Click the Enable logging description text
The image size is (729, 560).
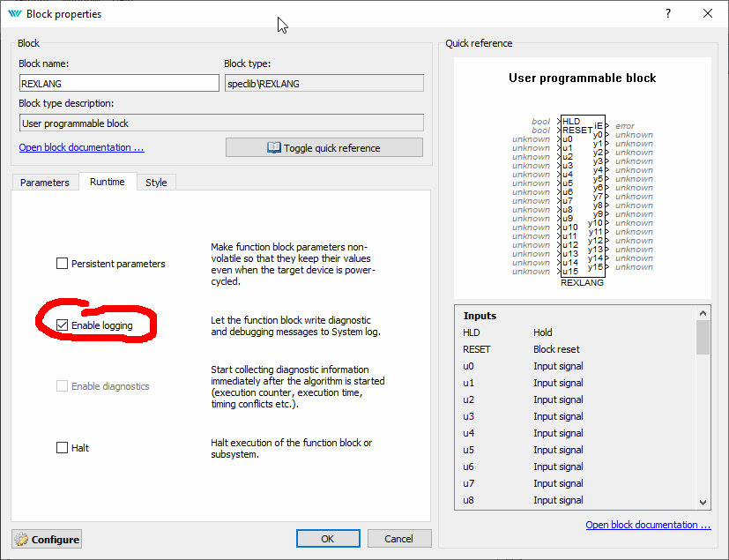click(295, 325)
